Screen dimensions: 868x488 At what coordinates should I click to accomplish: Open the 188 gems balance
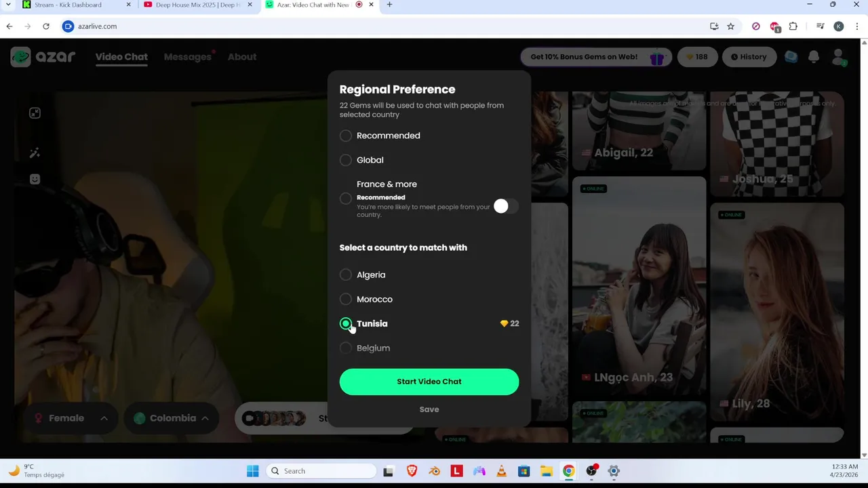click(x=697, y=57)
